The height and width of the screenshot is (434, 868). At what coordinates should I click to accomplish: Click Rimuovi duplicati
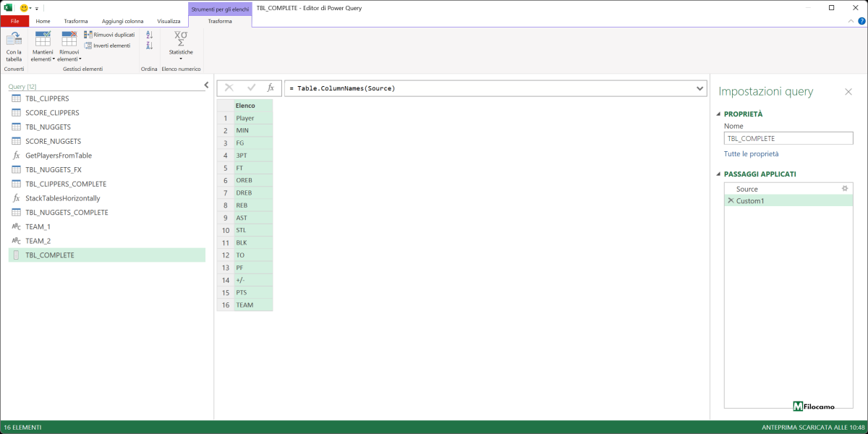click(x=109, y=35)
